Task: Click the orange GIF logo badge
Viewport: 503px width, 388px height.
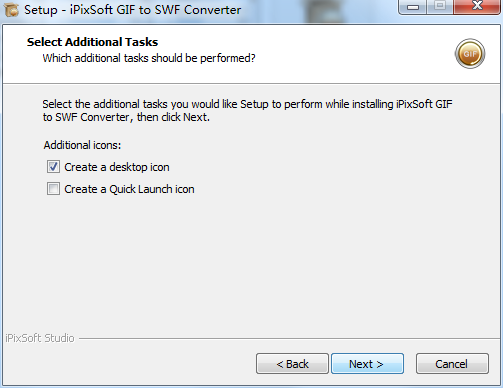Action: click(470, 54)
